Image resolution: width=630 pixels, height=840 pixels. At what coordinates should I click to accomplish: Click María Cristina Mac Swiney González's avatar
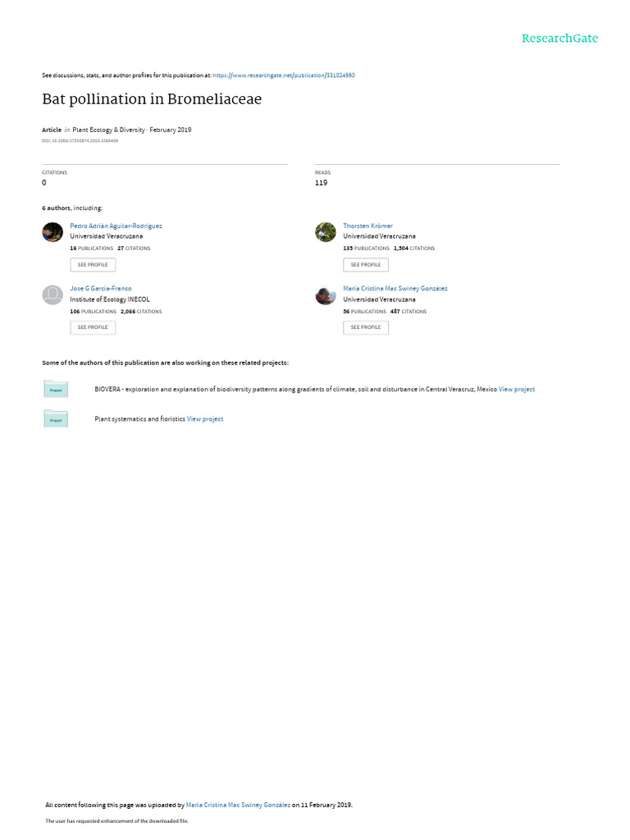(x=325, y=295)
